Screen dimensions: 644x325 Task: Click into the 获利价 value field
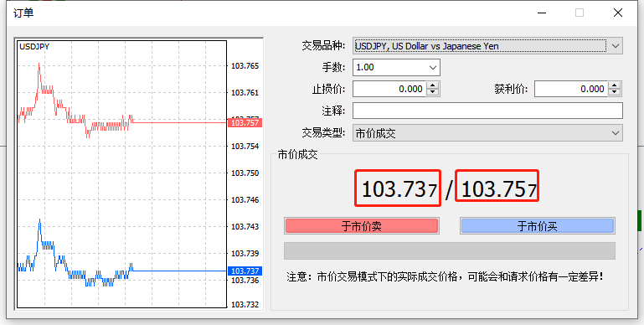tap(571, 89)
